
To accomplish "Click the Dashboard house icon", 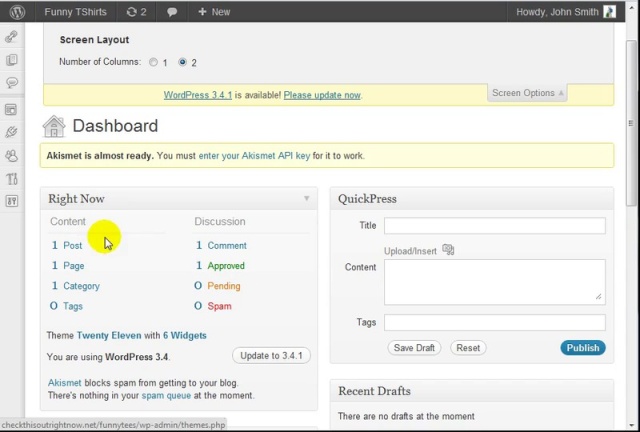I will 54,126.
